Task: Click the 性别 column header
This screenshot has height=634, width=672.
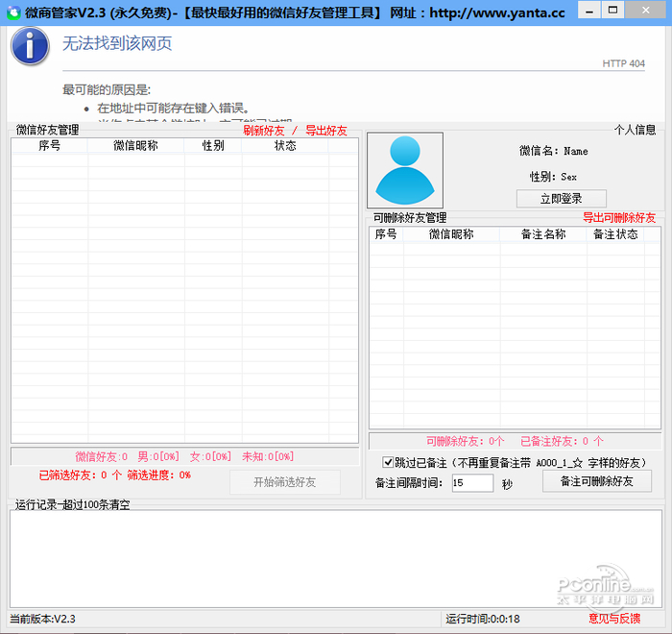Action: [x=213, y=145]
